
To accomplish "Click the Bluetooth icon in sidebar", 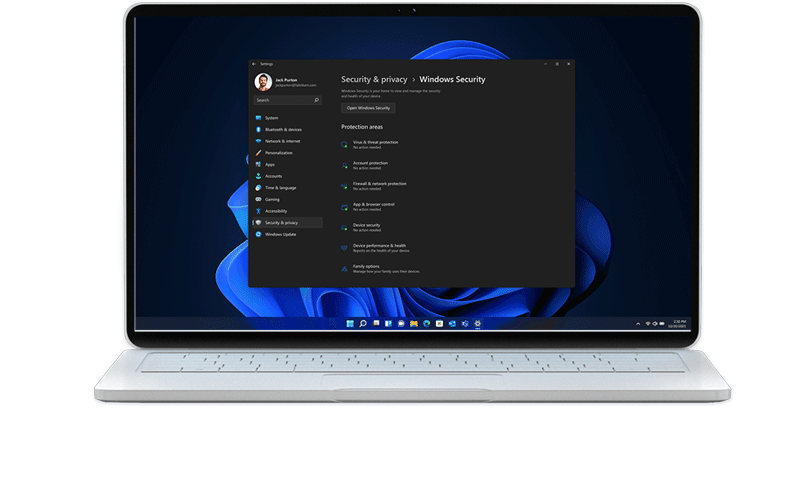I will (258, 130).
